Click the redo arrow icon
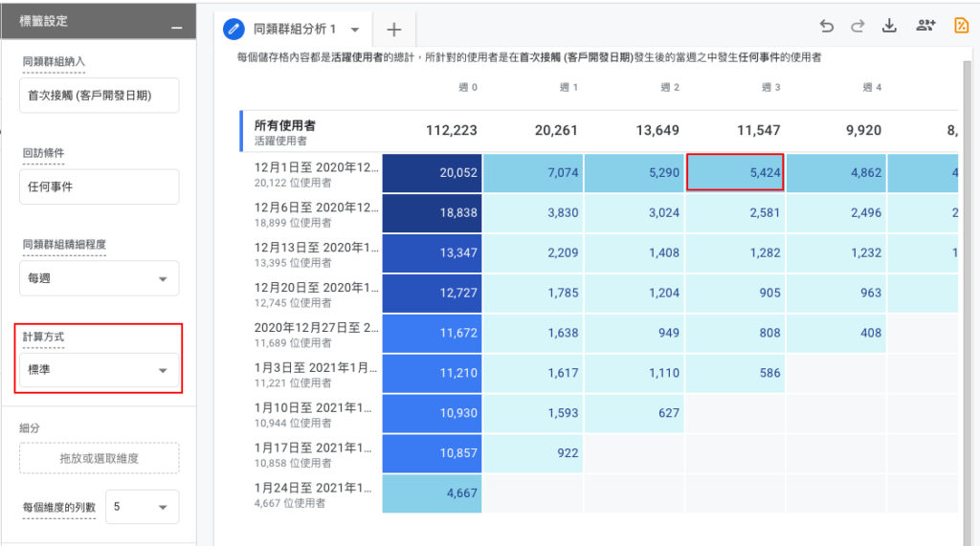The image size is (980, 546). pyautogui.click(x=857, y=26)
